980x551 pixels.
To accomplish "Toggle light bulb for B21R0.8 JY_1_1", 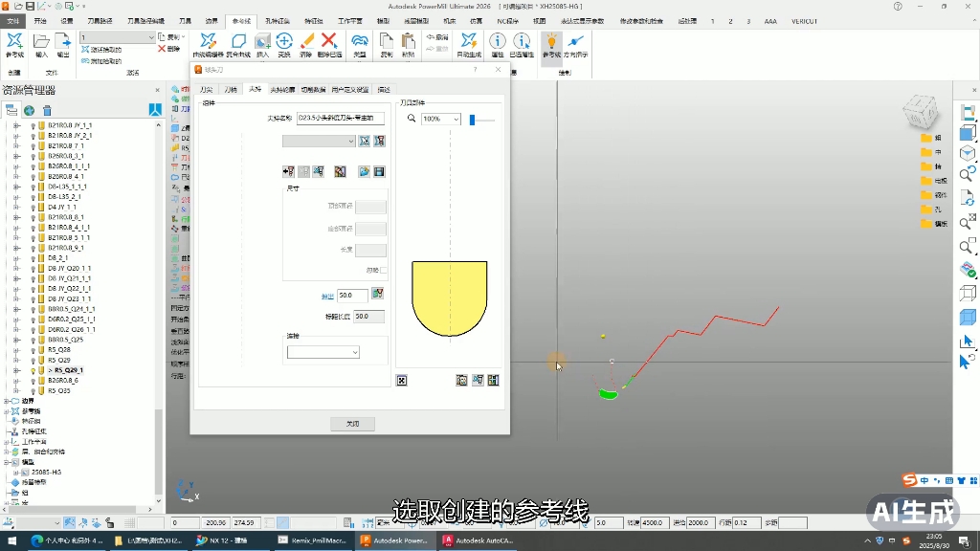I will [33, 125].
